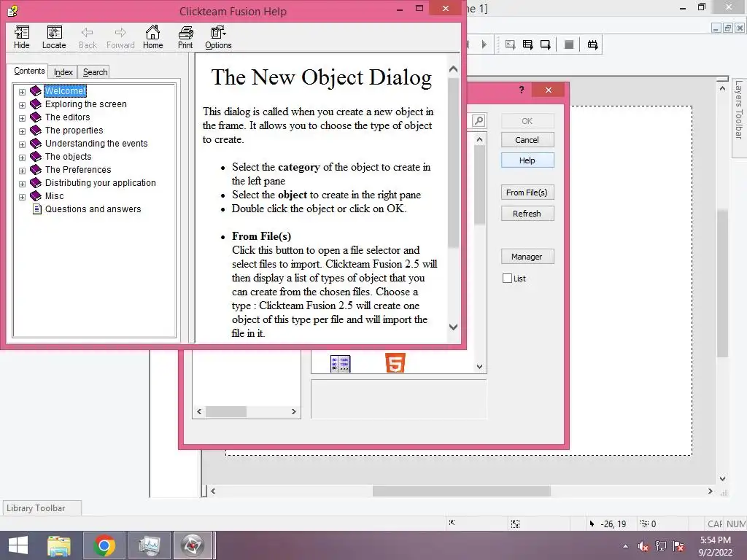Switch to the Search tab
The height and width of the screenshot is (560, 747).
(x=95, y=72)
